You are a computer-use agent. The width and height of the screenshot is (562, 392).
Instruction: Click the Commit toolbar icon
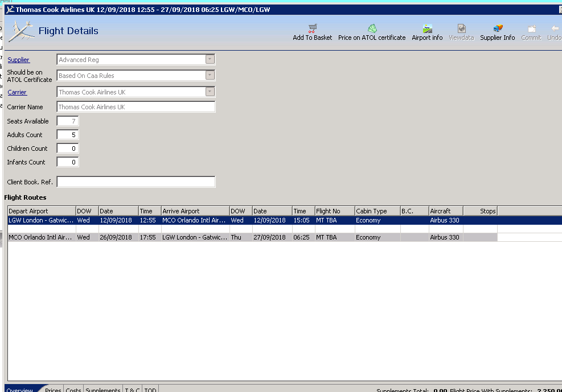tap(531, 28)
